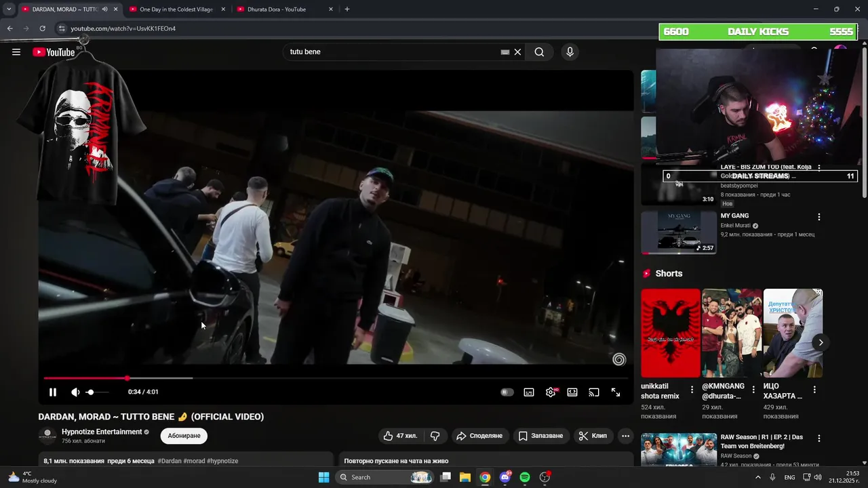Switch ENG input language indicator
This screenshot has width=868, height=488.
[789, 477]
